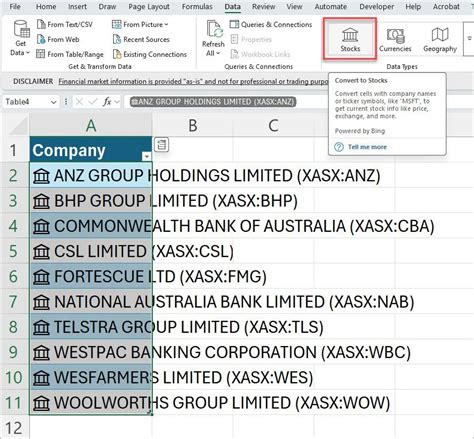The image size is (474, 439).
Task: Click the stock icon for ANZ Group
Action: point(41,176)
